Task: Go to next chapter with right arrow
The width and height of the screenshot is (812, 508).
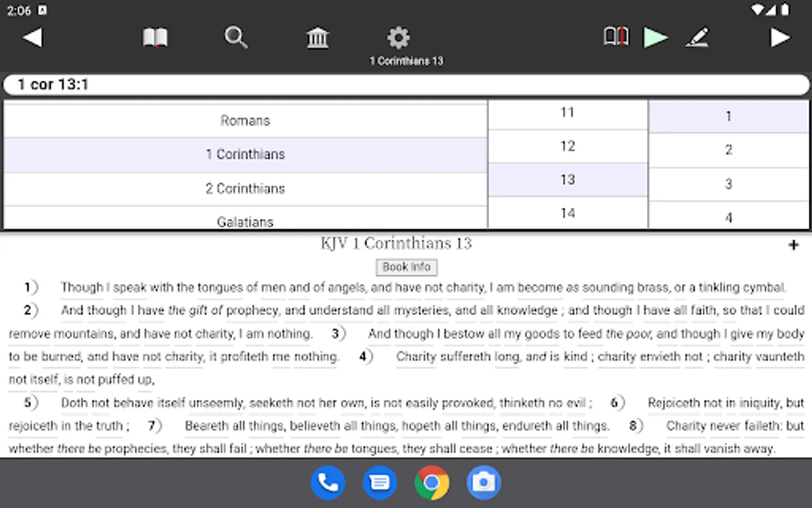Action: 780,38
